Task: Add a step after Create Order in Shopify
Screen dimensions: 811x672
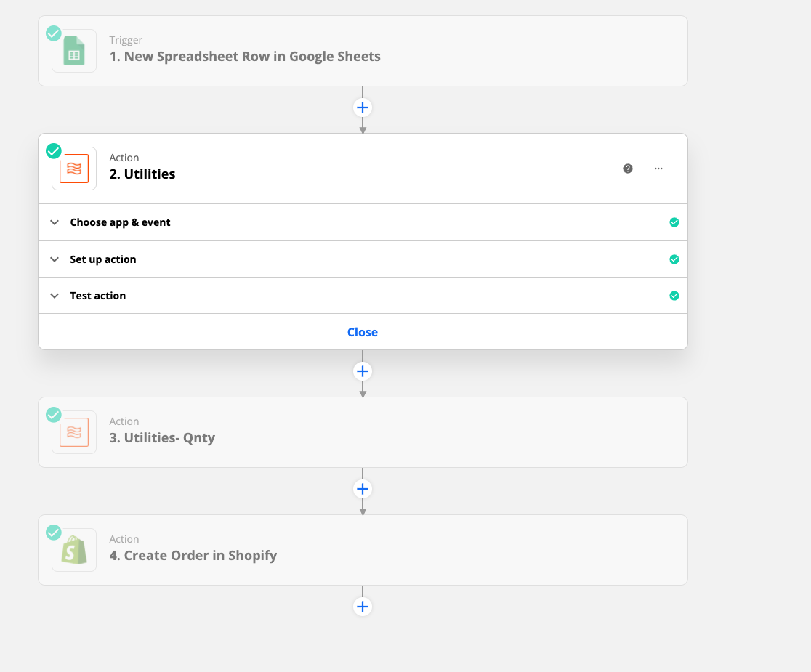Action: pyautogui.click(x=363, y=607)
